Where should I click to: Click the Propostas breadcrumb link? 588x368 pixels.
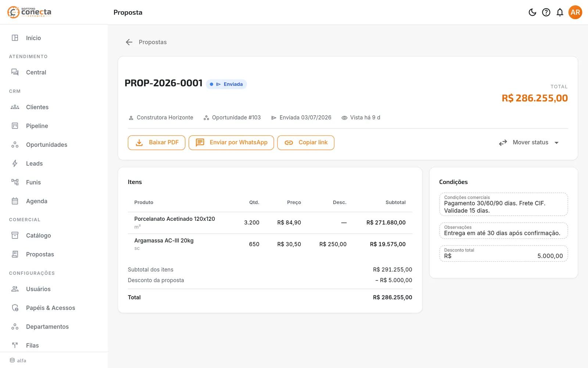coord(153,42)
